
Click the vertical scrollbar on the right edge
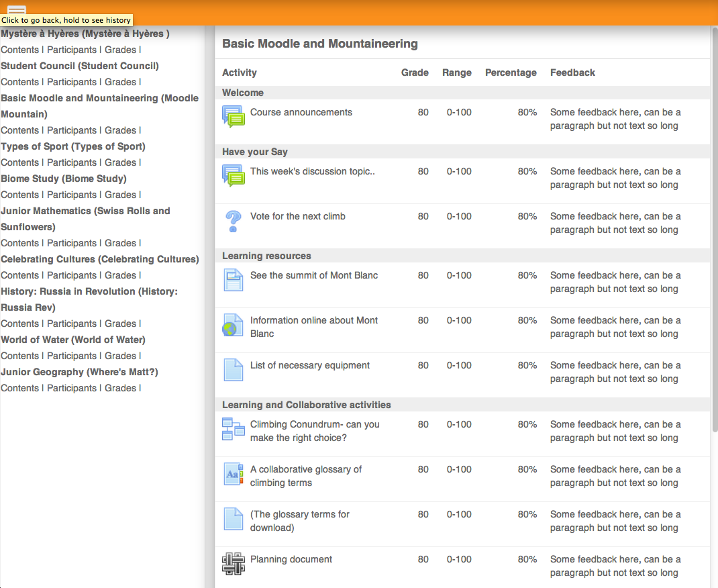coord(715,229)
